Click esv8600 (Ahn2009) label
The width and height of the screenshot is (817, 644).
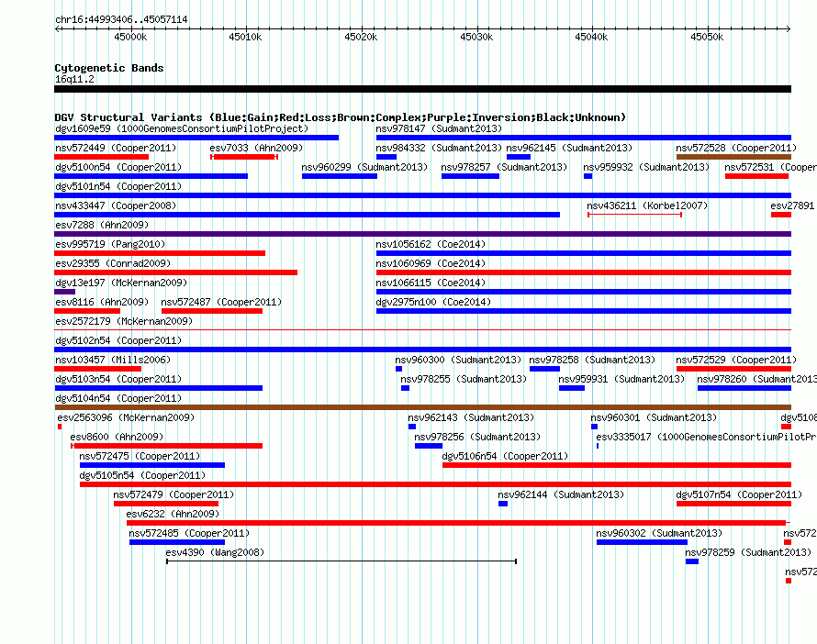point(117,437)
